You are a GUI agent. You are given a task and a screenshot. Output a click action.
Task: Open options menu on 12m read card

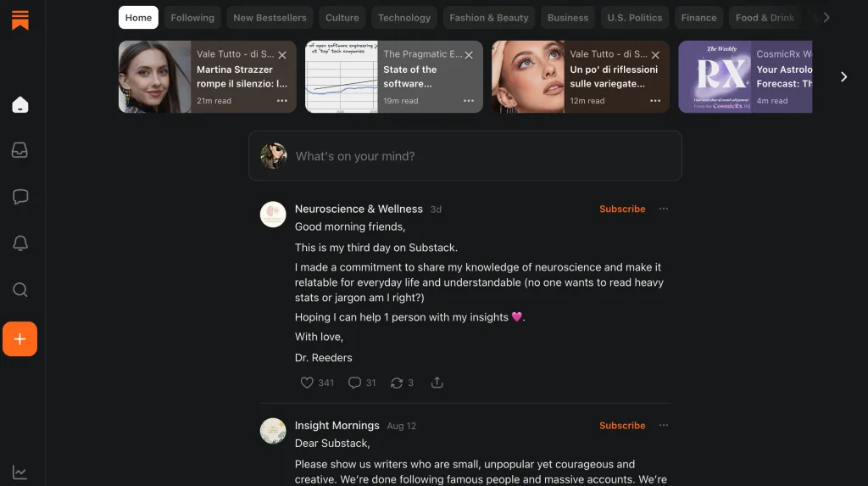pyautogui.click(x=655, y=101)
